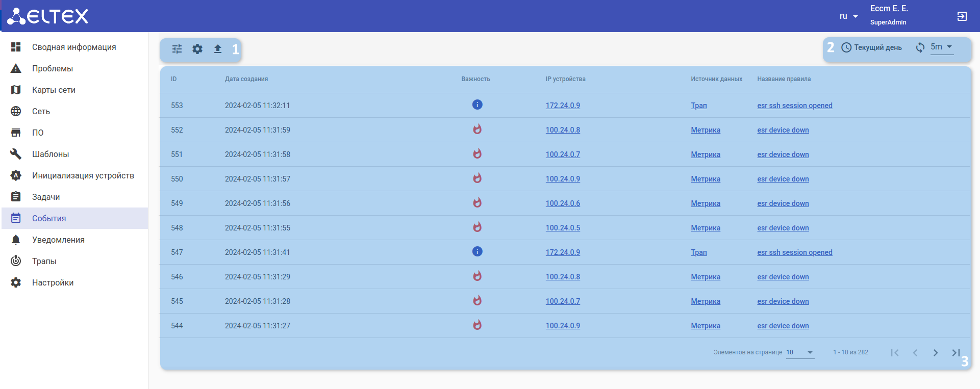Open device 100.24.0.5 link for event 548
This screenshot has width=980, height=389.
[563, 228]
